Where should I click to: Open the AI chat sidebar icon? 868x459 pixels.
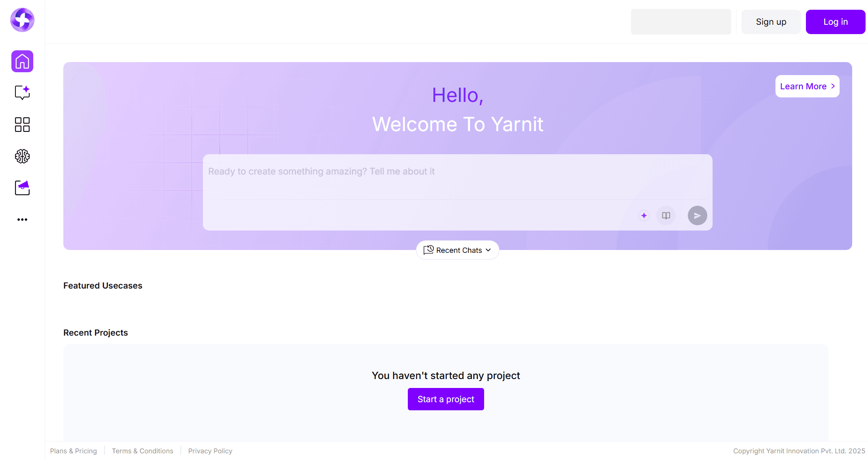click(x=22, y=93)
